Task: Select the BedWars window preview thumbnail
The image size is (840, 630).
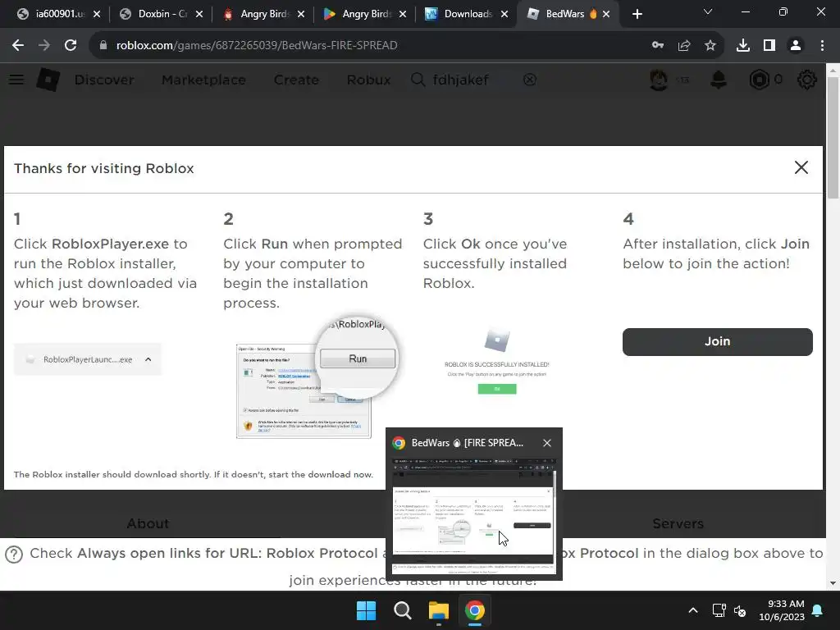Action: (x=474, y=516)
